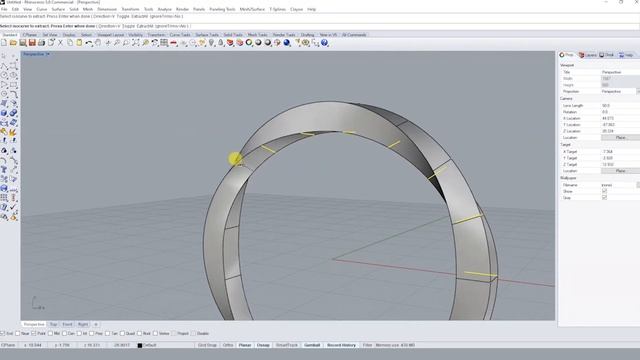Click the blue Help question mark icon
This screenshot has width=640, height=360.
pyautogui.click(x=324, y=43)
